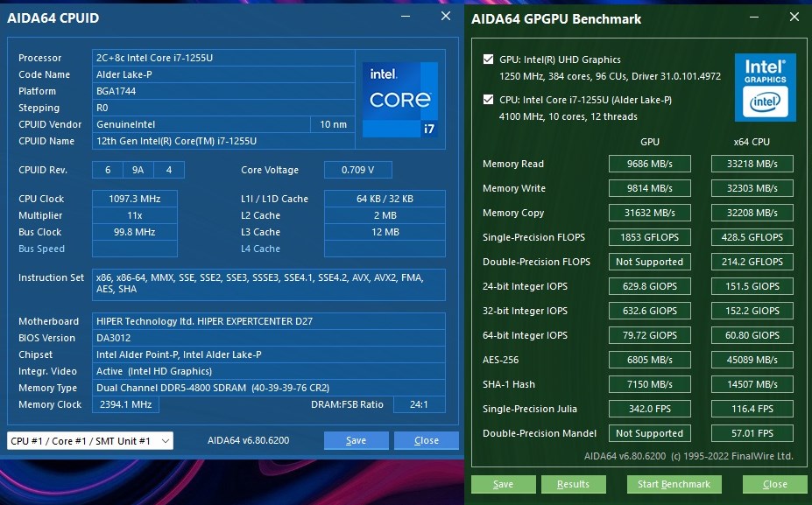This screenshot has height=505, width=812.
Task: Click GPU 24-bit Integer IOPS result 629.8 GIOPS
Action: tap(649, 286)
